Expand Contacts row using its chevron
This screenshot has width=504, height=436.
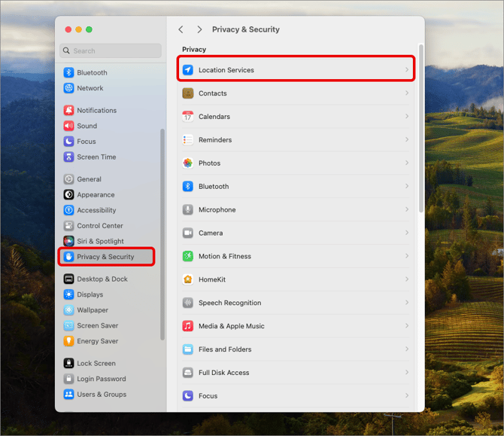407,93
